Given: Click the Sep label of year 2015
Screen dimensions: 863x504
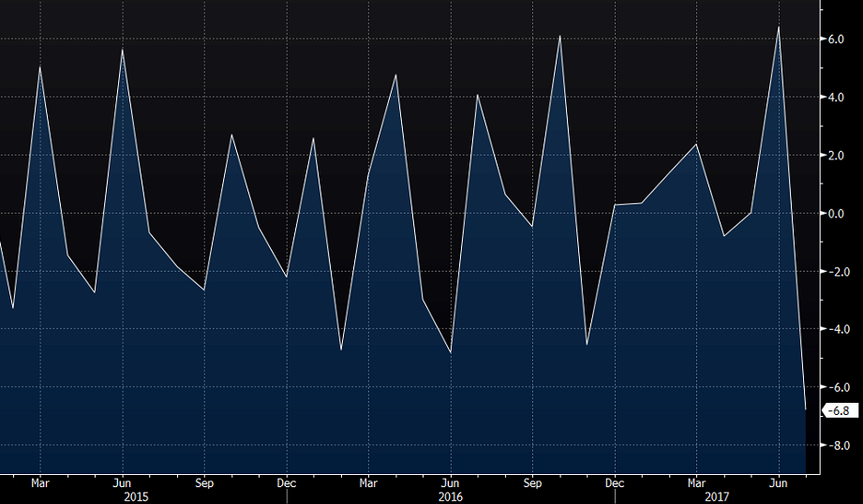Looking at the screenshot, I should click(x=204, y=483).
